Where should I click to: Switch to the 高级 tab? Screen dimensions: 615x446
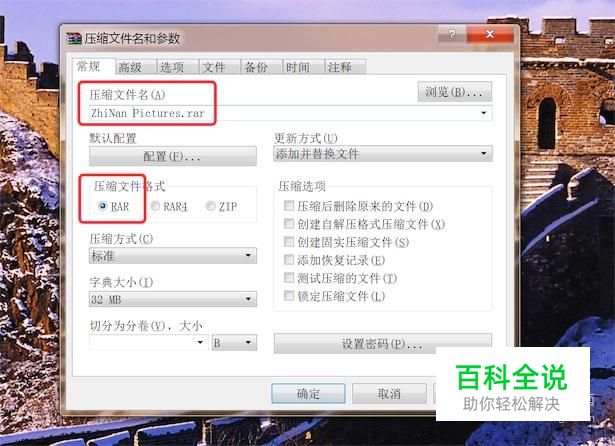pyautogui.click(x=130, y=67)
